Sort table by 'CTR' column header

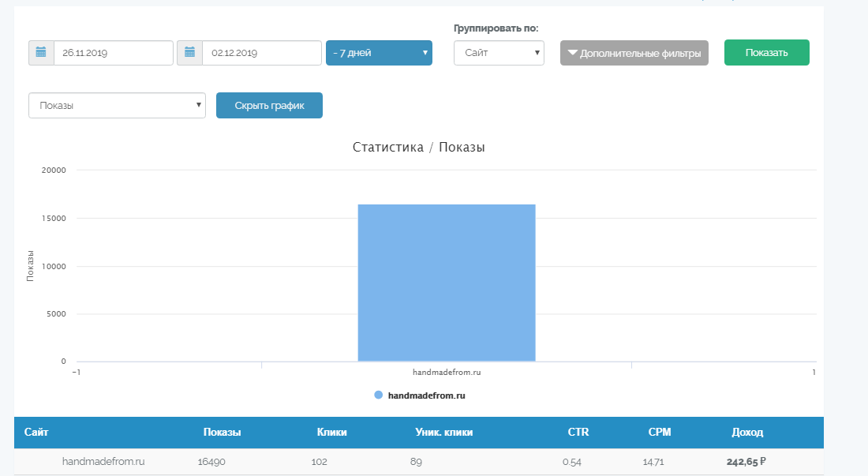coord(578,433)
